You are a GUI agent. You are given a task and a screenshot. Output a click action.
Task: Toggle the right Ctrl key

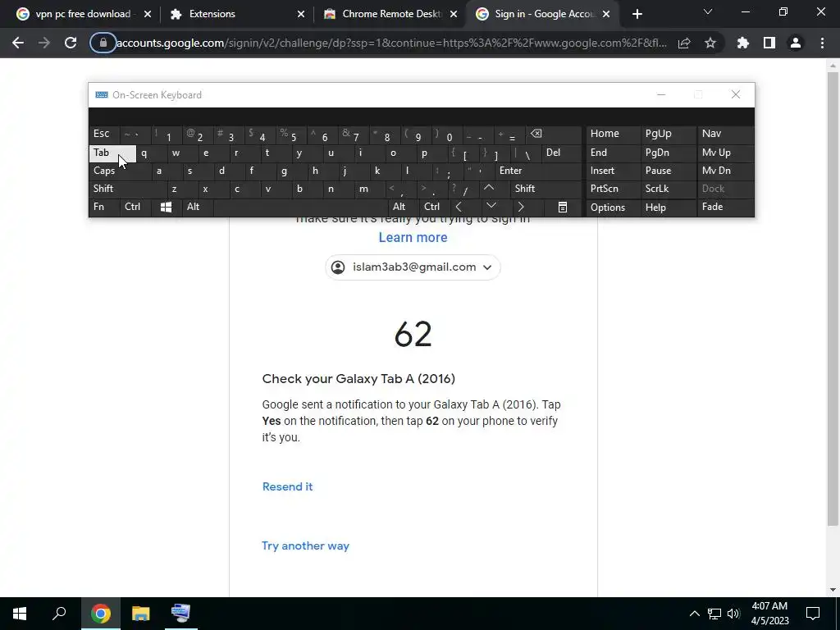click(433, 208)
